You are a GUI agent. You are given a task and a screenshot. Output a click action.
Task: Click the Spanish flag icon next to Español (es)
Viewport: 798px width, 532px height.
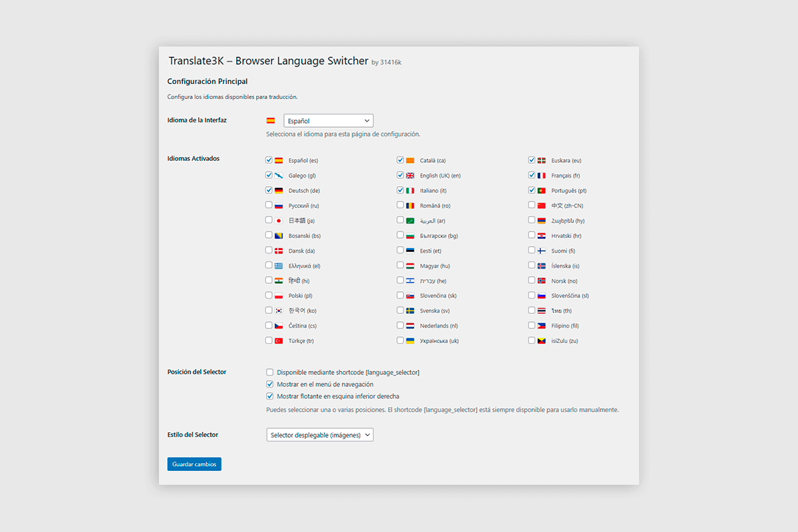pos(280,160)
